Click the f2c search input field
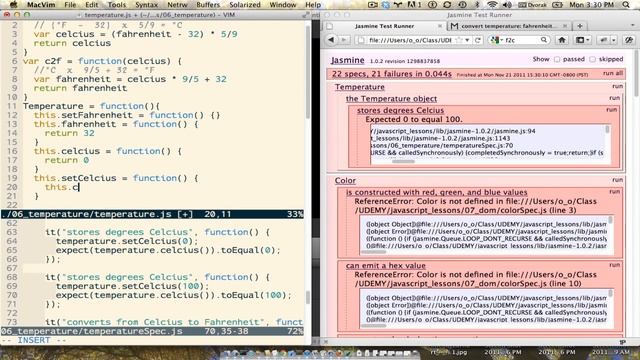The height and width of the screenshot is (360, 640). click(x=521, y=40)
